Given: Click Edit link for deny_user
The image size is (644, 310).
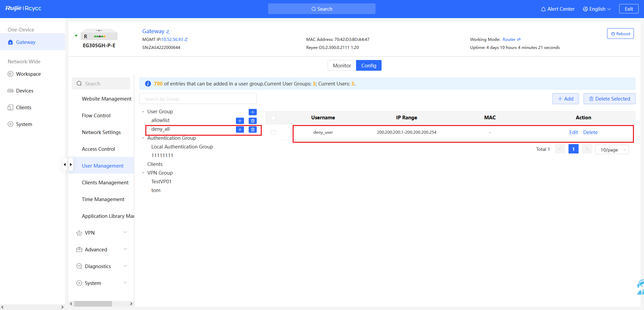Looking at the screenshot, I should coord(573,132).
